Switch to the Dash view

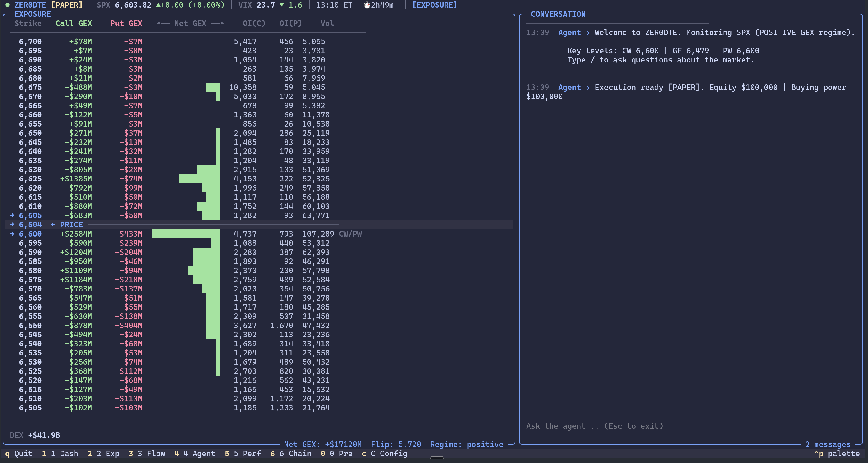[x=60, y=454]
